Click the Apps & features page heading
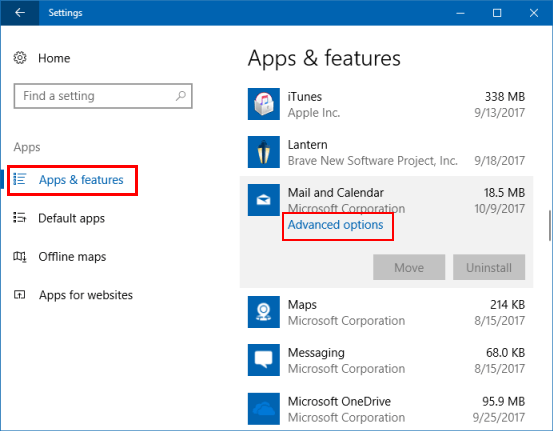Image resolution: width=553 pixels, height=431 pixels. pyautogui.click(x=324, y=58)
